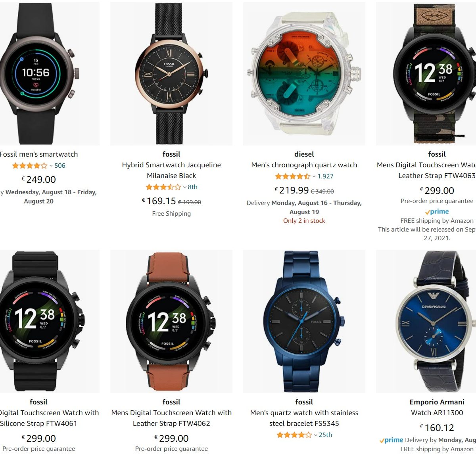Expand rating dropdown arrow next to 506 reviews
476x454 pixels.
click(x=51, y=166)
